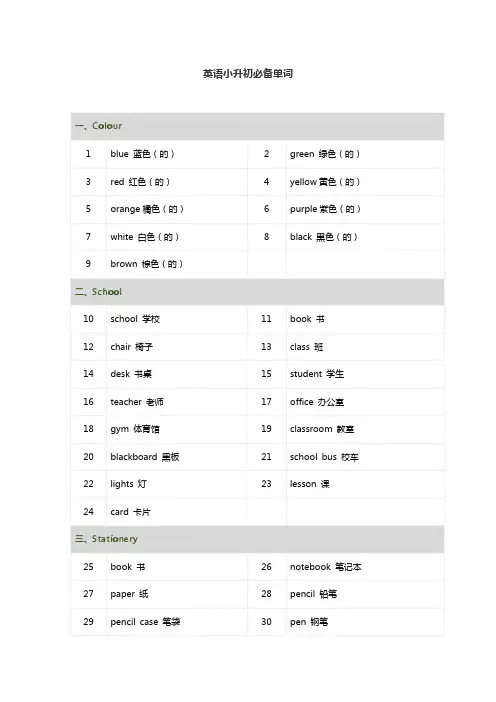Click the purple entry numbered 6
The image size is (496, 702).
(325, 209)
